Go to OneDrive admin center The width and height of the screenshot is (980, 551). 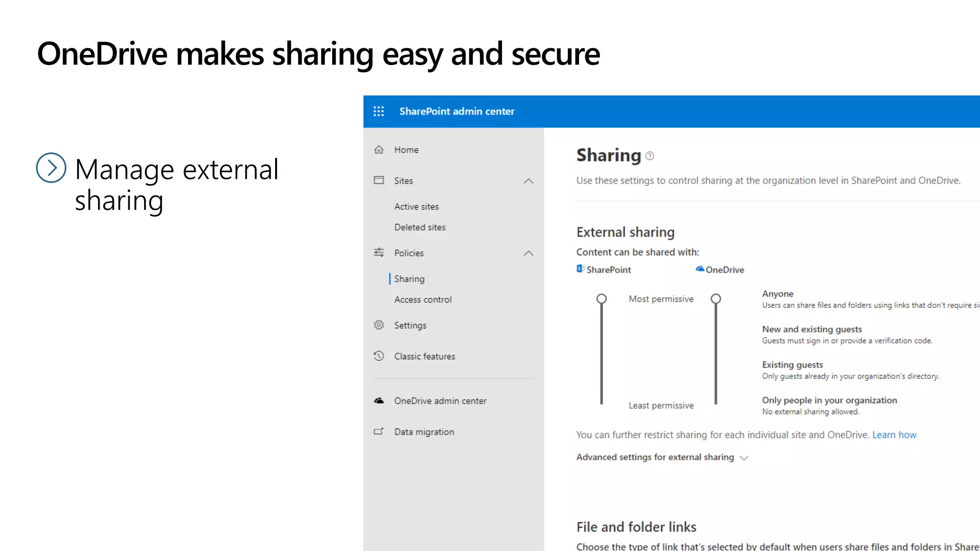tap(440, 401)
